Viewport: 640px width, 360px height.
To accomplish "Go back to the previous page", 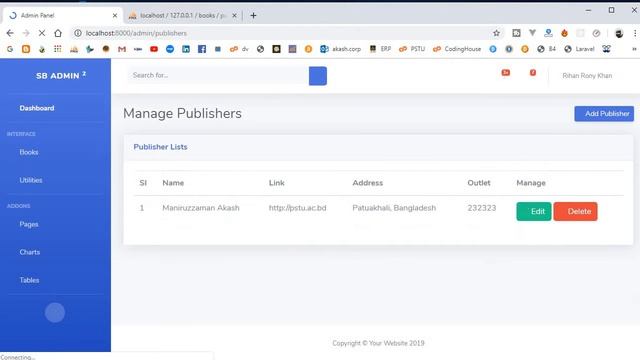I will click(x=10, y=33).
